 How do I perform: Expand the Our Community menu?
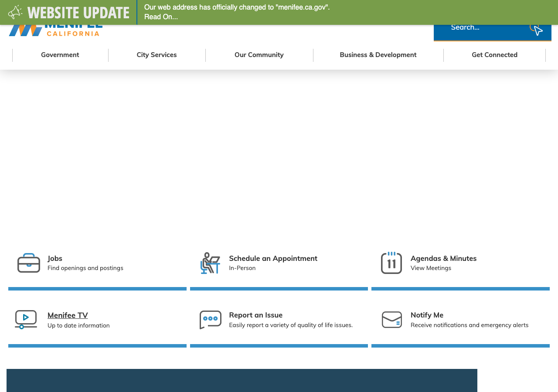click(259, 55)
